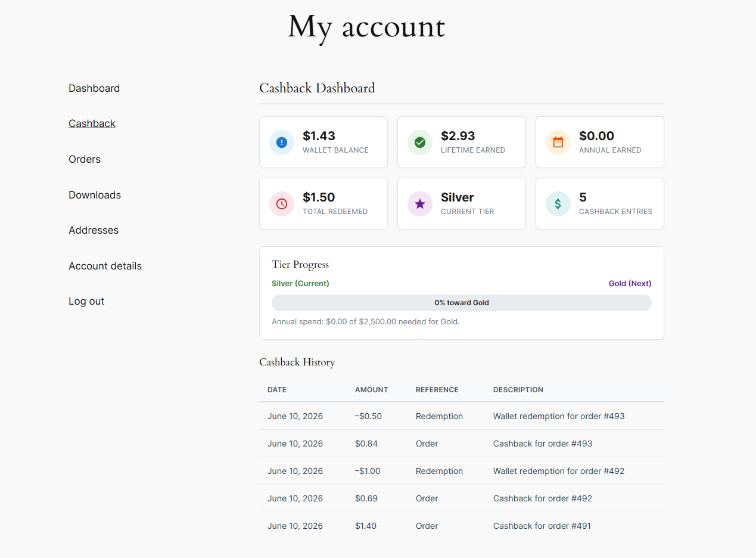Viewport: 756px width, 558px height.
Task: Click the annual spend needed for Gold text
Action: tap(366, 322)
